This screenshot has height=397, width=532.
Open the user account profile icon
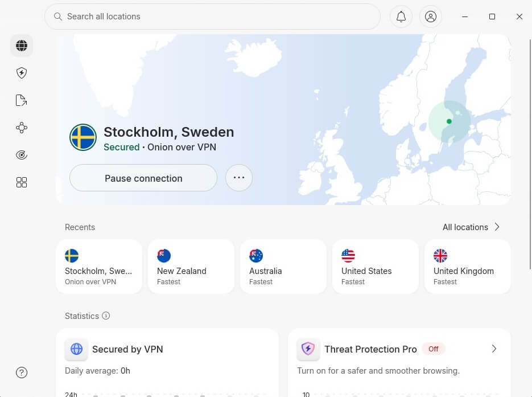[x=431, y=17]
